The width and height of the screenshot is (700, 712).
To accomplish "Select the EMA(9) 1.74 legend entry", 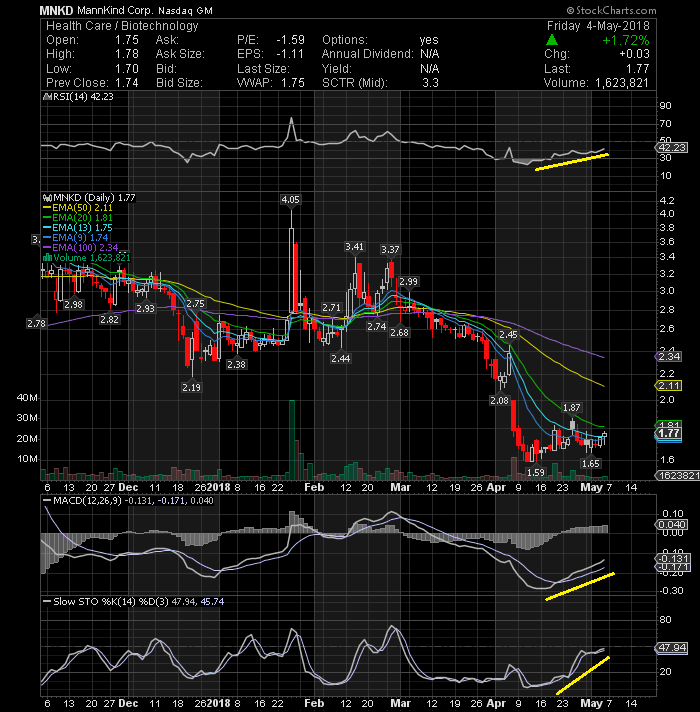I will point(76,237).
